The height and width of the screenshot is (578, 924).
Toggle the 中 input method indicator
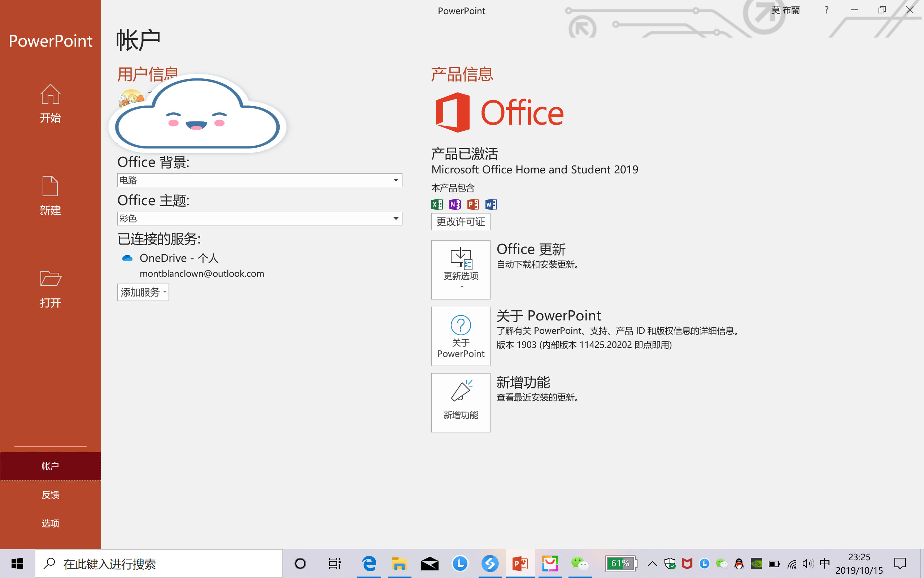(824, 564)
